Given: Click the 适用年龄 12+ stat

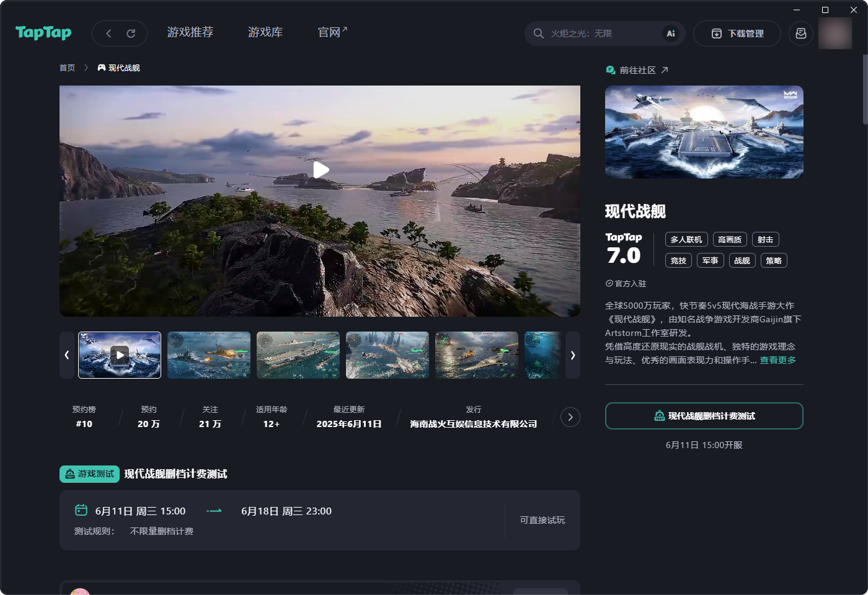Looking at the screenshot, I should [x=272, y=417].
